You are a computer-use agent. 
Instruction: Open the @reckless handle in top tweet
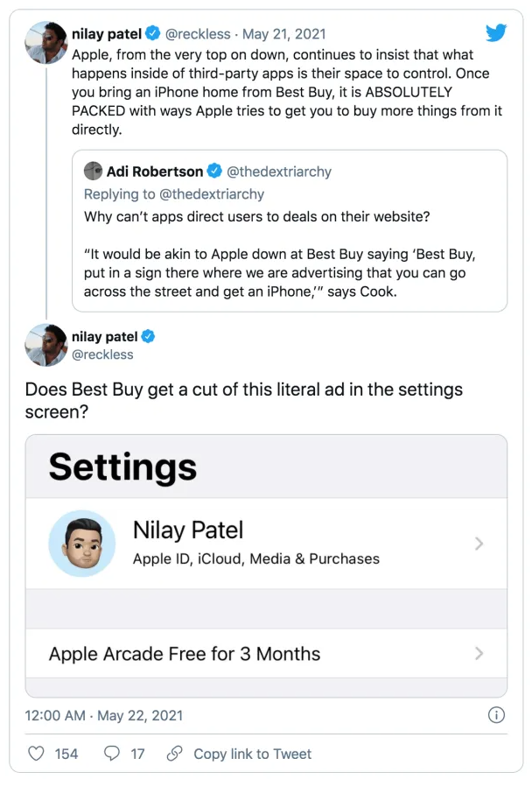point(198,34)
